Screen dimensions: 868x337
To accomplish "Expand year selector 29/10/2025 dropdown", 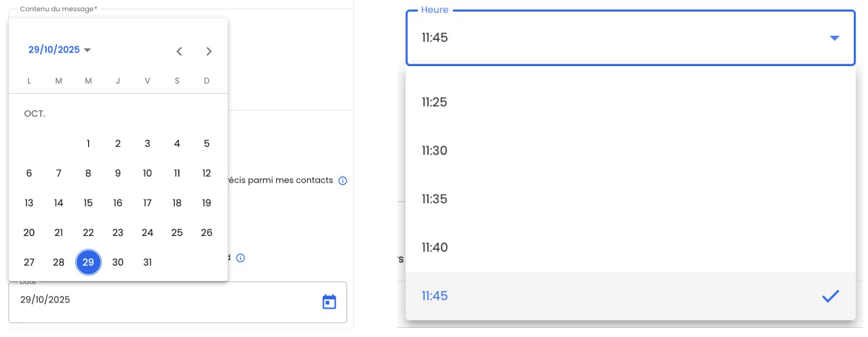I will [60, 50].
